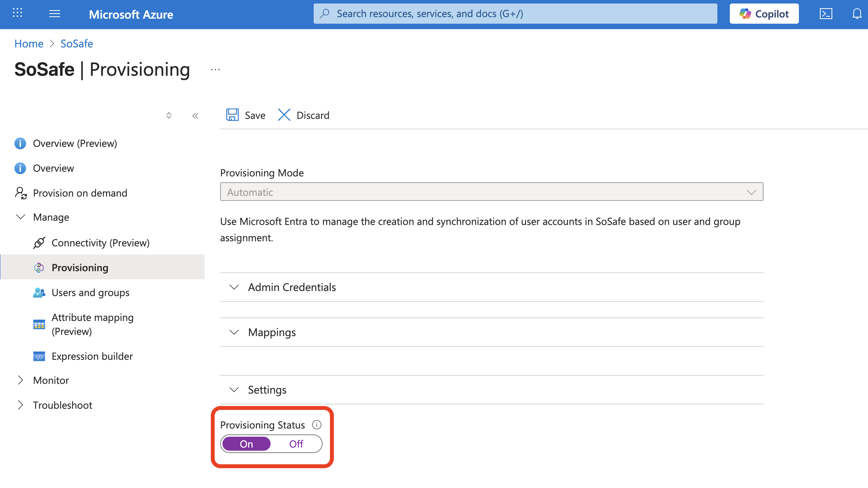This screenshot has height=488, width=868.
Task: Go to the Home breadcrumb link
Action: point(29,44)
